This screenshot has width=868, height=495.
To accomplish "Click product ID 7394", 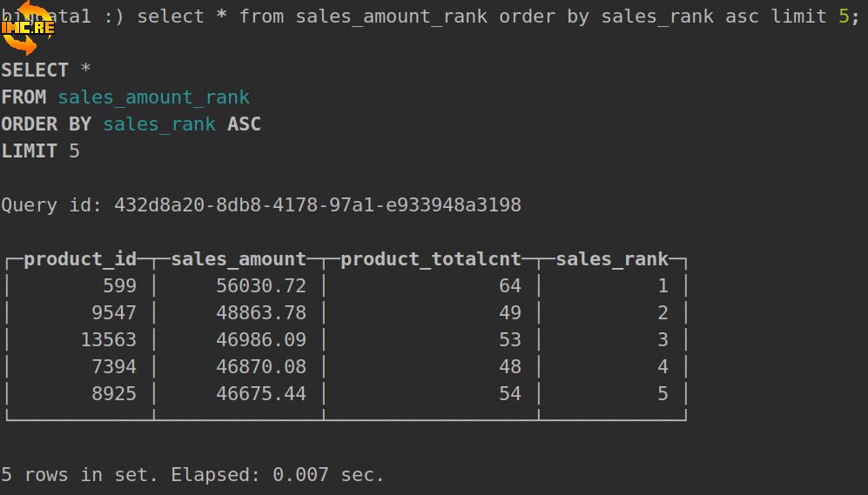I will click(114, 367).
